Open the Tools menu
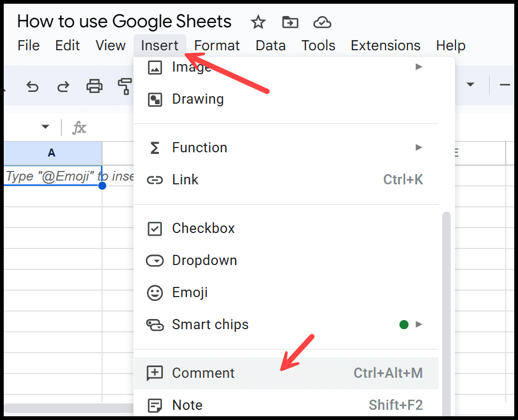The width and height of the screenshot is (518, 420). click(x=318, y=45)
